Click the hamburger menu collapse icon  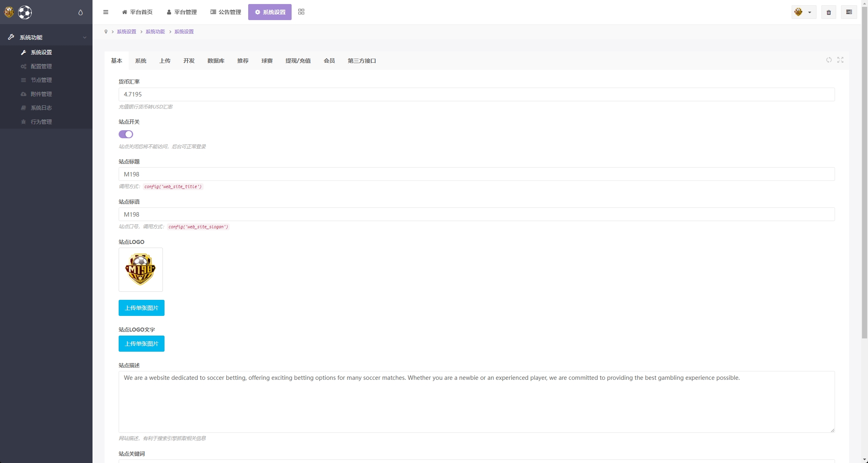pyautogui.click(x=106, y=12)
